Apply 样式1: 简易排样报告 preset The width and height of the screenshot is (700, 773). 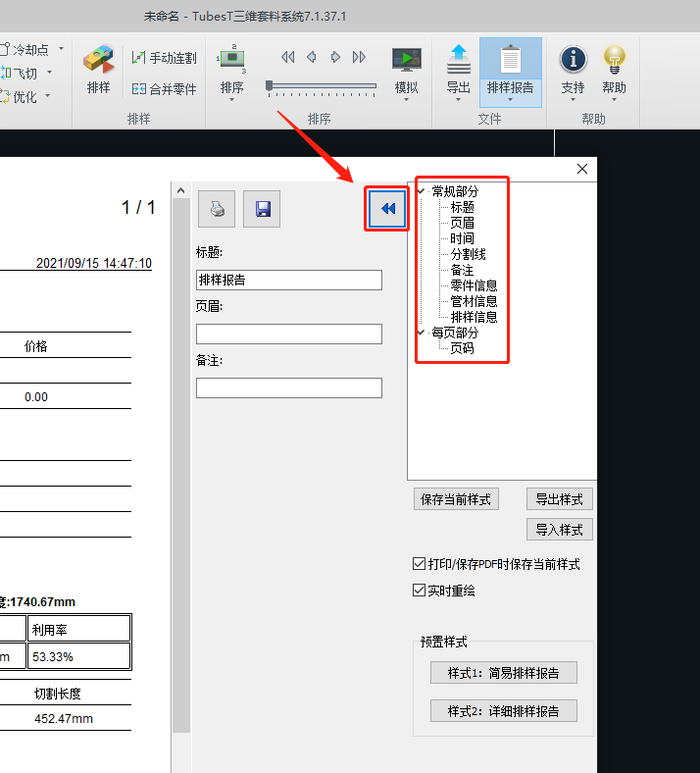(503, 673)
